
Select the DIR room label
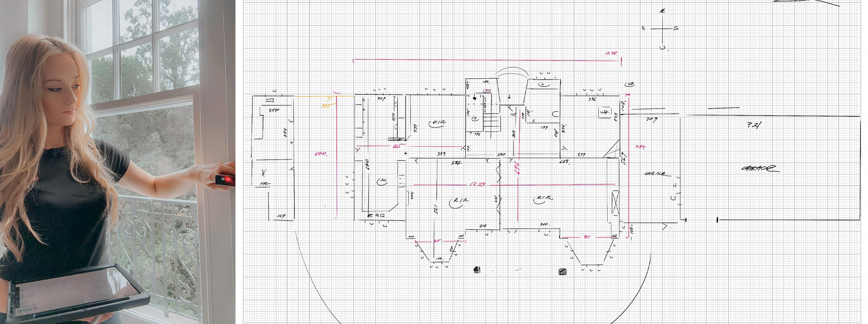click(438, 123)
